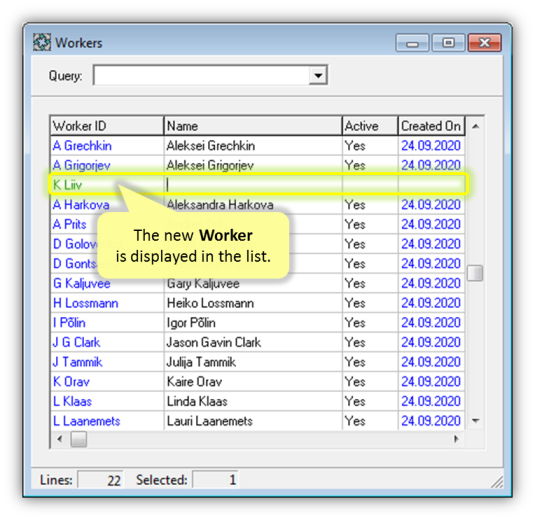Click the vertical scrollbar up arrow

coord(476,127)
